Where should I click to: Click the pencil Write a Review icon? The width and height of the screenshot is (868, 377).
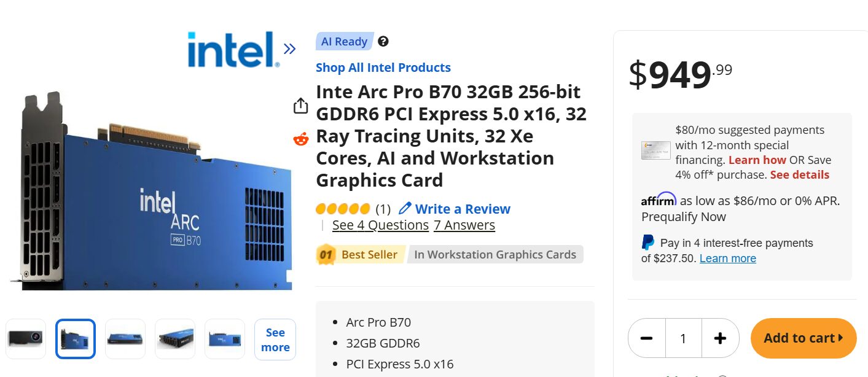tap(405, 209)
